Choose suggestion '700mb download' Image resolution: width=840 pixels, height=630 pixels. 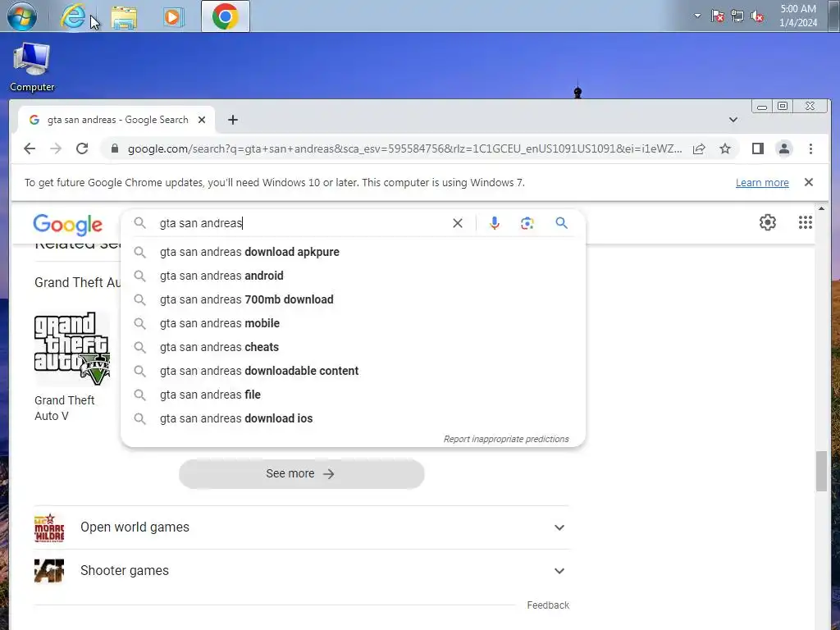click(x=353, y=299)
